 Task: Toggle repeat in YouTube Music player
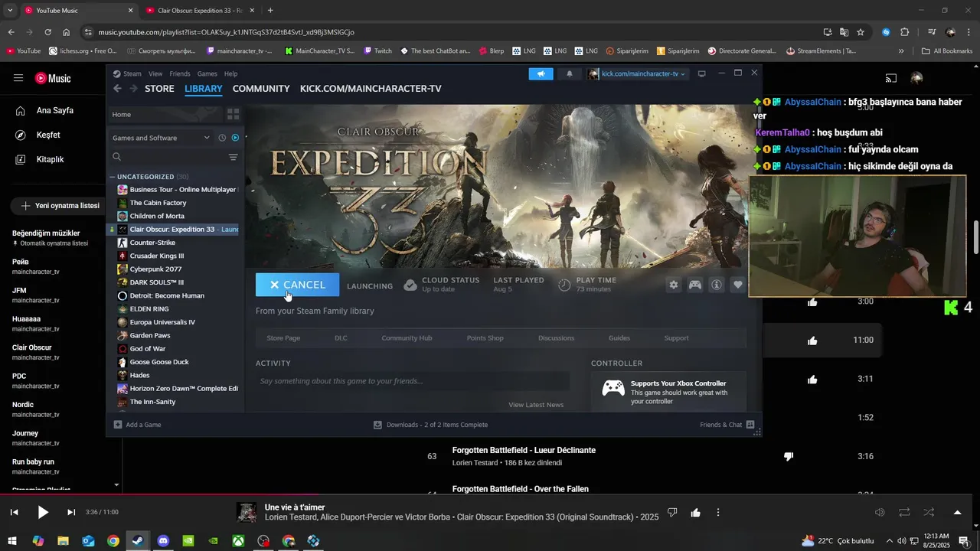coord(904,512)
